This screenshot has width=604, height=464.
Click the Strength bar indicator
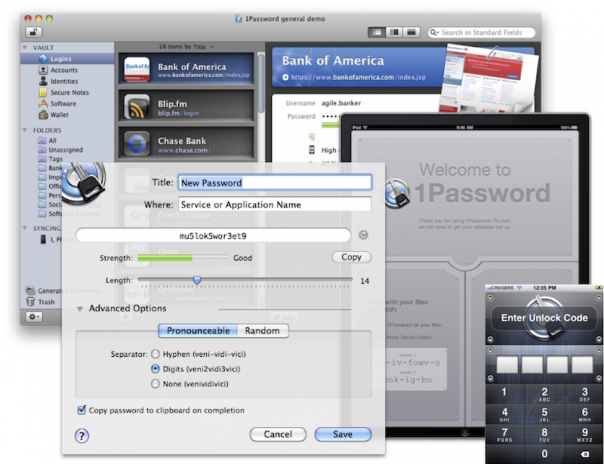(x=183, y=258)
